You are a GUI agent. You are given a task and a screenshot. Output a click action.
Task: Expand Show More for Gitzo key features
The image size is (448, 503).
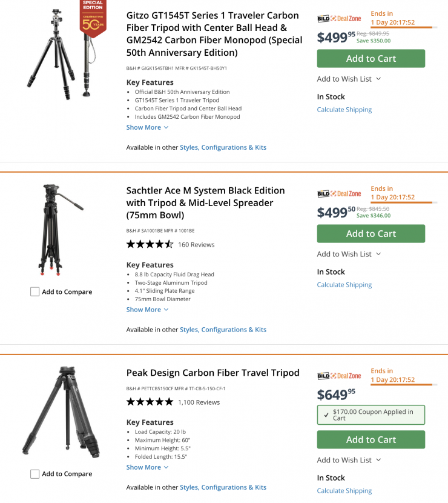pyautogui.click(x=147, y=128)
